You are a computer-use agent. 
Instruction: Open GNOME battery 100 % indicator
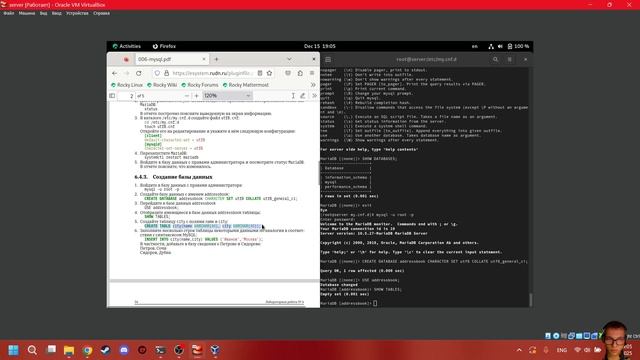(x=518, y=46)
